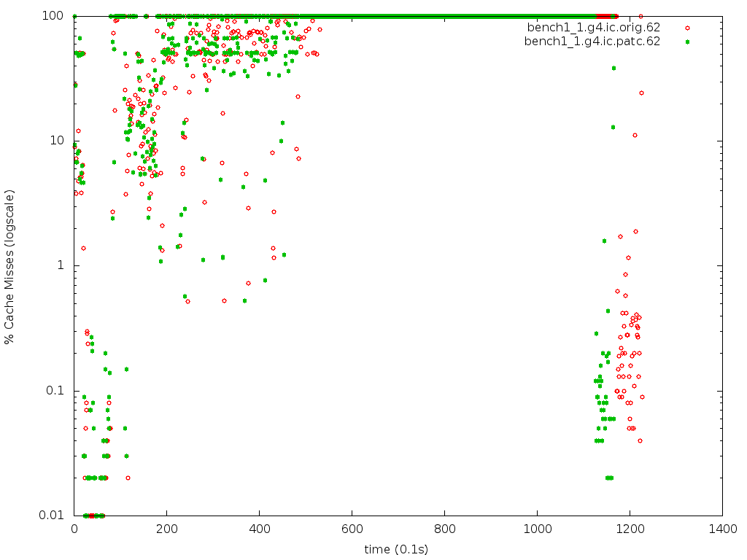Viewport: 747px width, 560px height.
Task: Click isolated green point near 38% at time 1165
Action: (614, 68)
